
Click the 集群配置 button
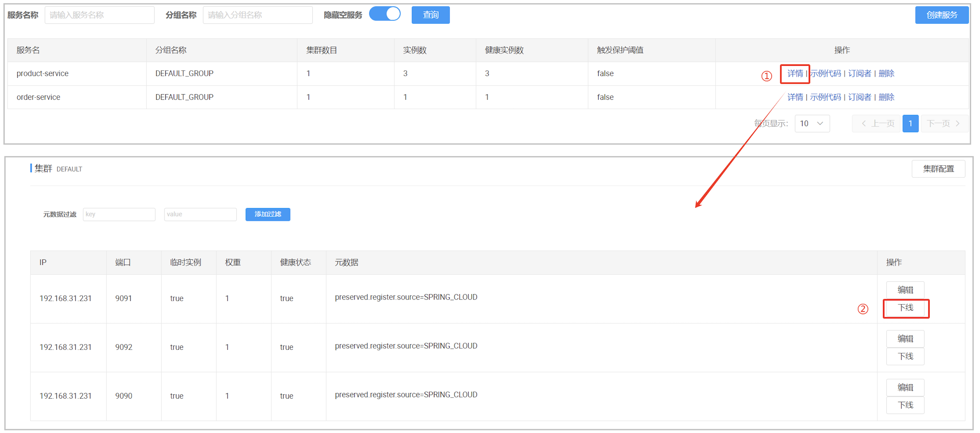tap(938, 169)
